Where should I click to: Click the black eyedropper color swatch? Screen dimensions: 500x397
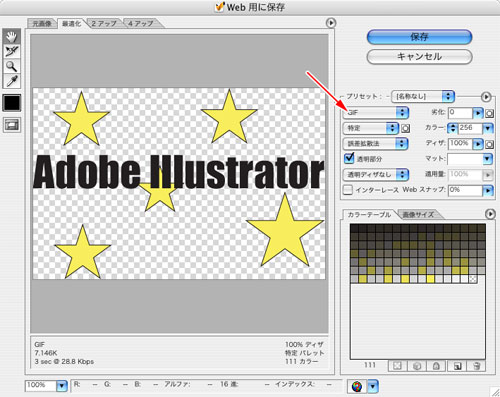(12, 102)
